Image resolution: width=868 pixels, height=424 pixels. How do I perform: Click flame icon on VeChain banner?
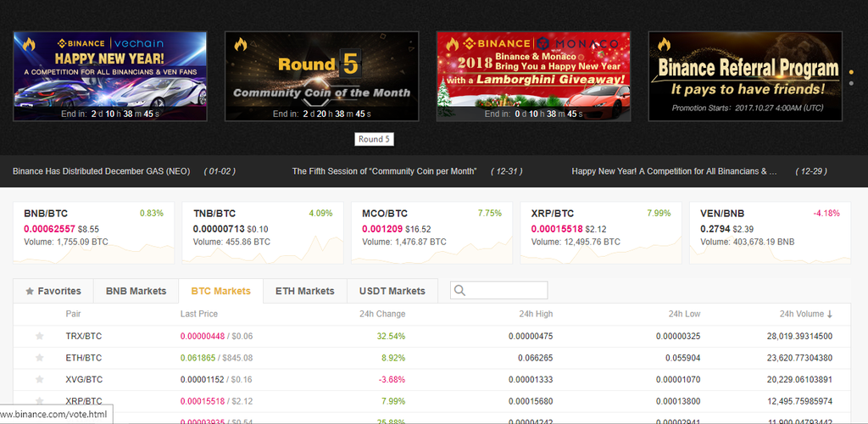click(x=29, y=44)
